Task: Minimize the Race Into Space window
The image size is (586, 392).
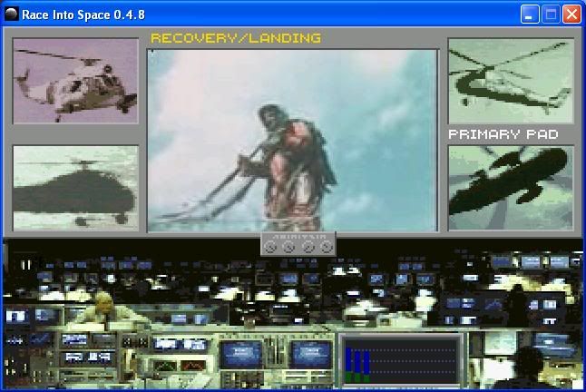Action: [530, 15]
